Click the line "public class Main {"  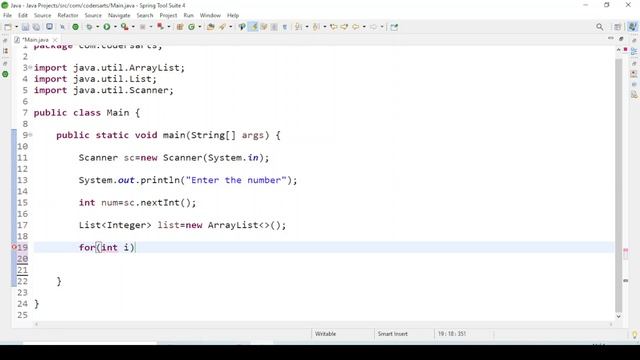click(x=87, y=113)
